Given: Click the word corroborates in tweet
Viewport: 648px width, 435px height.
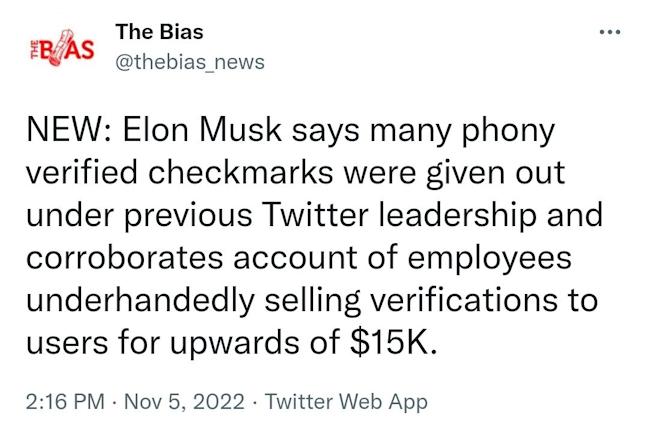Looking at the screenshot, I should coord(125,258).
